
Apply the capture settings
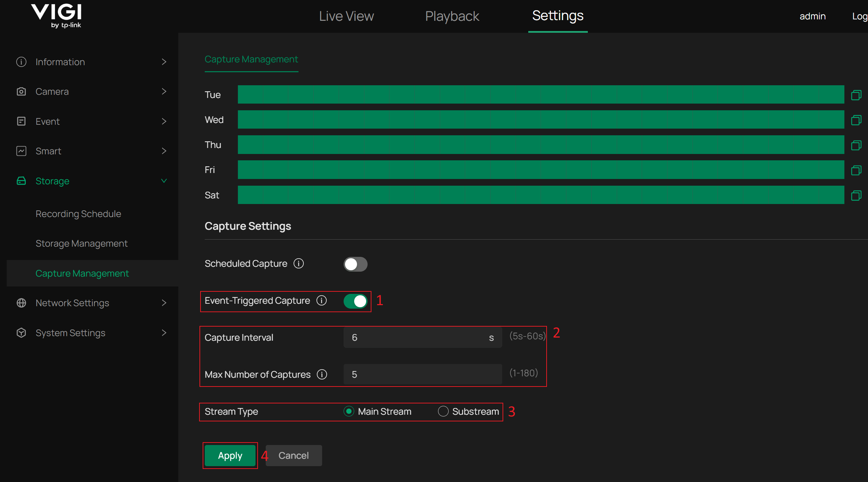click(x=230, y=455)
